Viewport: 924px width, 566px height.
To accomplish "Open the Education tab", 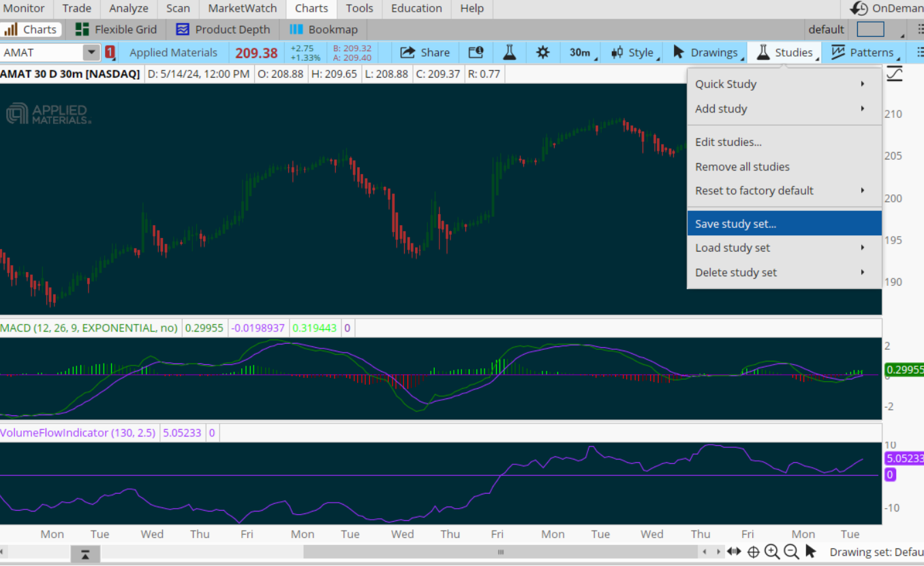I will click(416, 9).
